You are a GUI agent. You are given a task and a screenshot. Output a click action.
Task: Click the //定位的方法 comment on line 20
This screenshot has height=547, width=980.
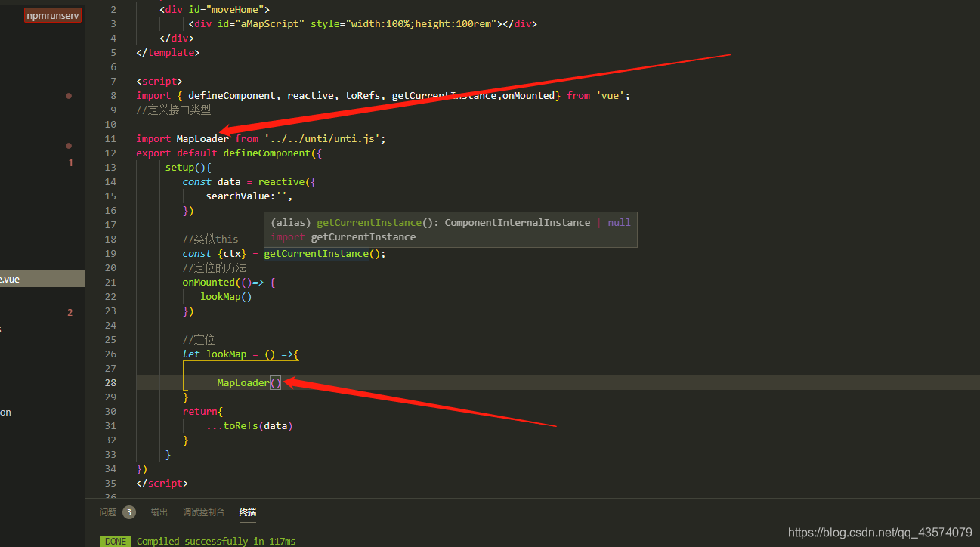[x=215, y=268]
